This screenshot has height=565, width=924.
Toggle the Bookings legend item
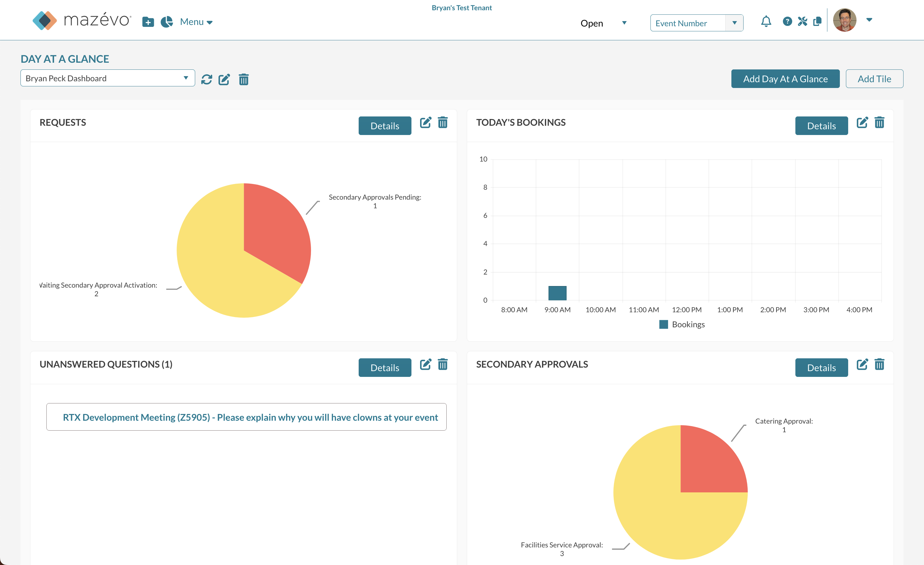(x=682, y=324)
